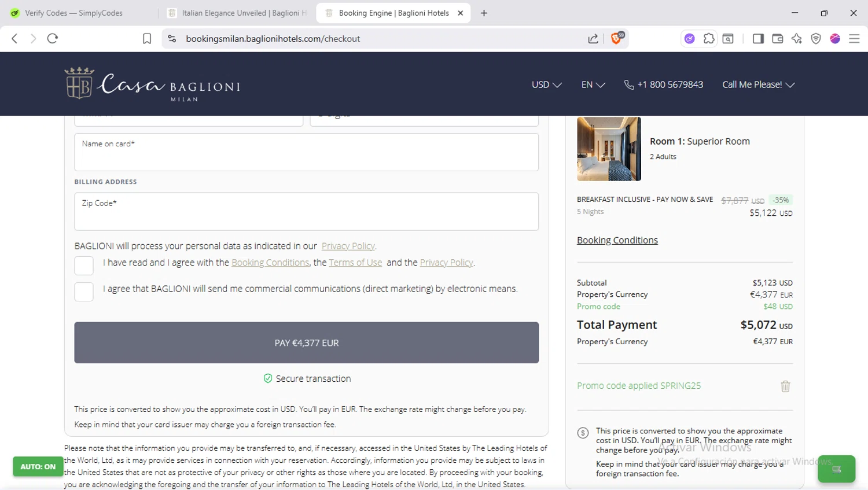Click the green AUTO: ON toggle

38,466
